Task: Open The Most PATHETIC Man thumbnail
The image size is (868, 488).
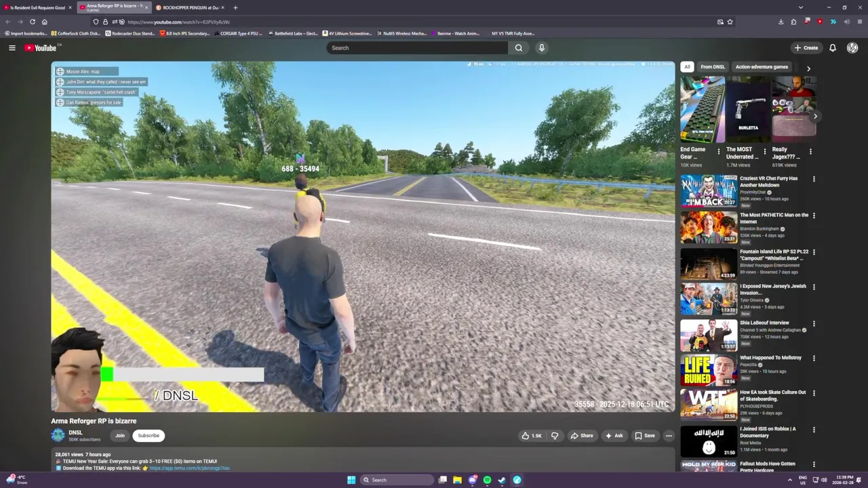Action: pos(709,228)
